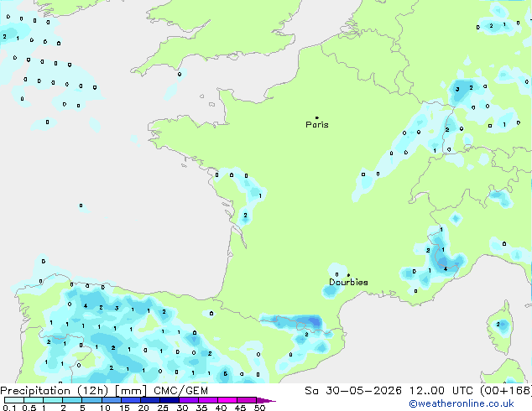Click the Precipitation (12h) [mm] CMC/GEM title

(104, 391)
